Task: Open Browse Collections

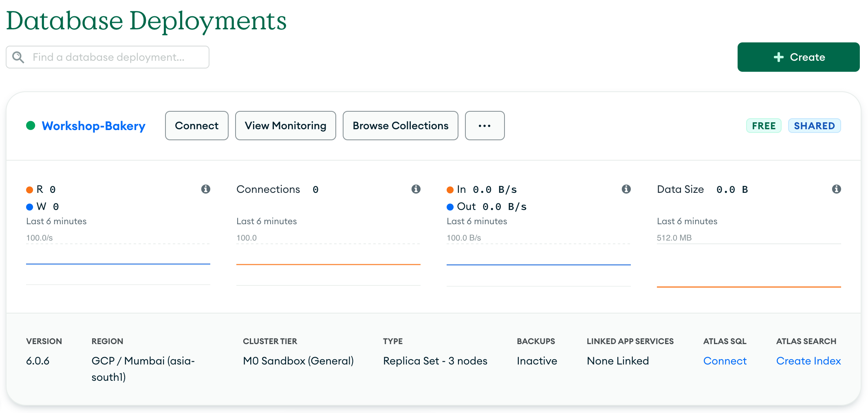Action: pyautogui.click(x=401, y=126)
